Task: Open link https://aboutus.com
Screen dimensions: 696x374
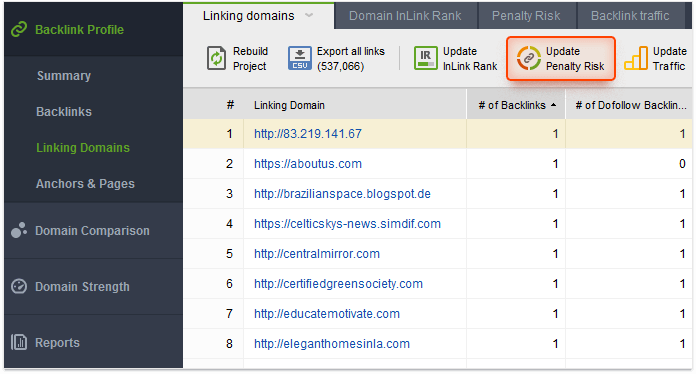Action: [x=308, y=164]
